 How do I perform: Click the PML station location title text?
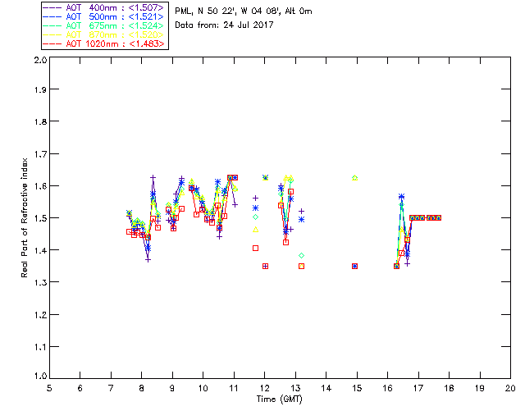tap(244, 11)
